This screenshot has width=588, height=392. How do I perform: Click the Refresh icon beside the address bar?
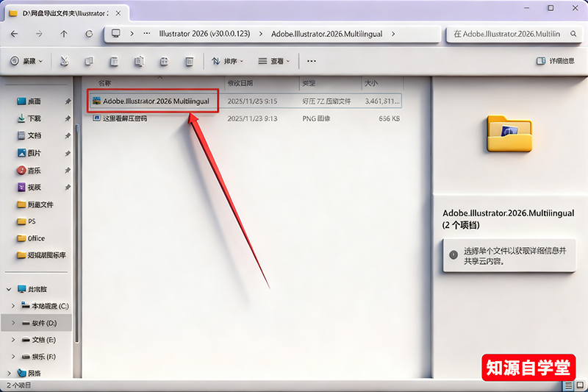point(89,34)
